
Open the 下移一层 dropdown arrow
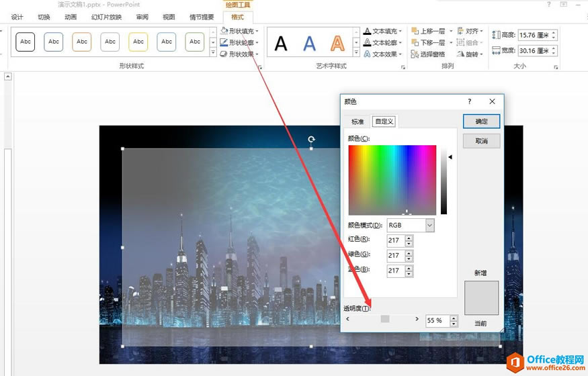pyautogui.click(x=451, y=43)
